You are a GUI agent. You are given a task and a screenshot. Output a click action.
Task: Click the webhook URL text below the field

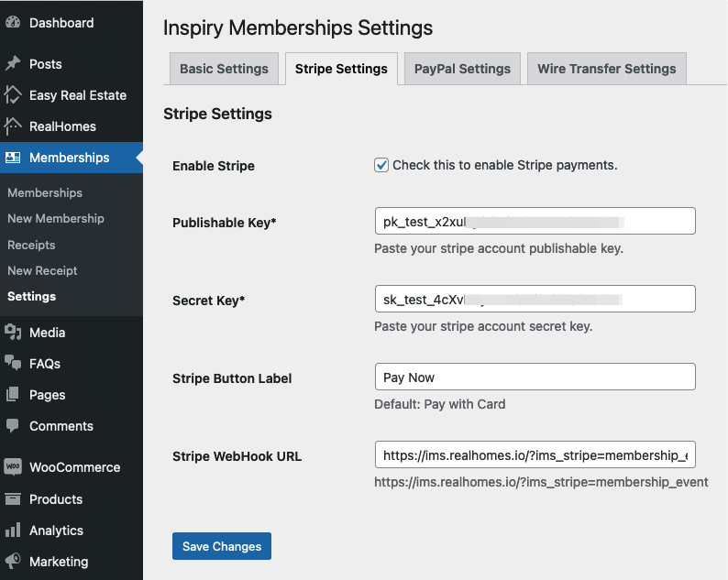541,483
